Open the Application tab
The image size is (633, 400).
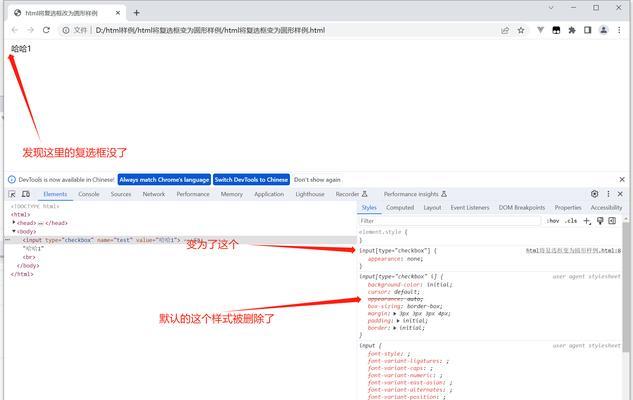(x=269, y=194)
